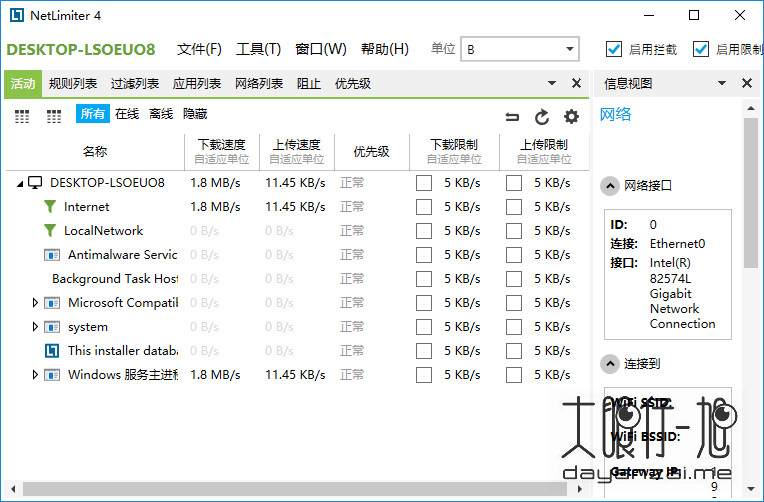The image size is (764, 502).
Task: Click the horizontal scrollbar right arrow
Action: click(580, 488)
